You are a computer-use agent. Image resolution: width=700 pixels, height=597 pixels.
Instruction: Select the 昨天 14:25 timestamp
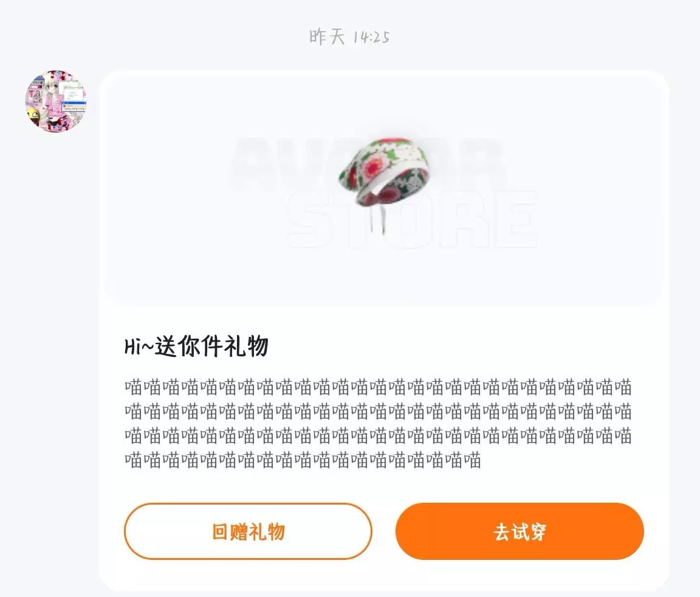(349, 36)
